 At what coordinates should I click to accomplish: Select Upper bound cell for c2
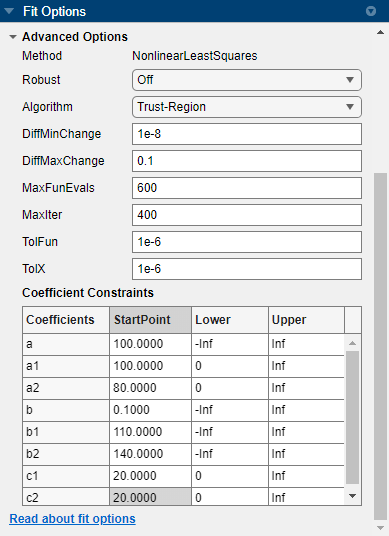coord(306,497)
